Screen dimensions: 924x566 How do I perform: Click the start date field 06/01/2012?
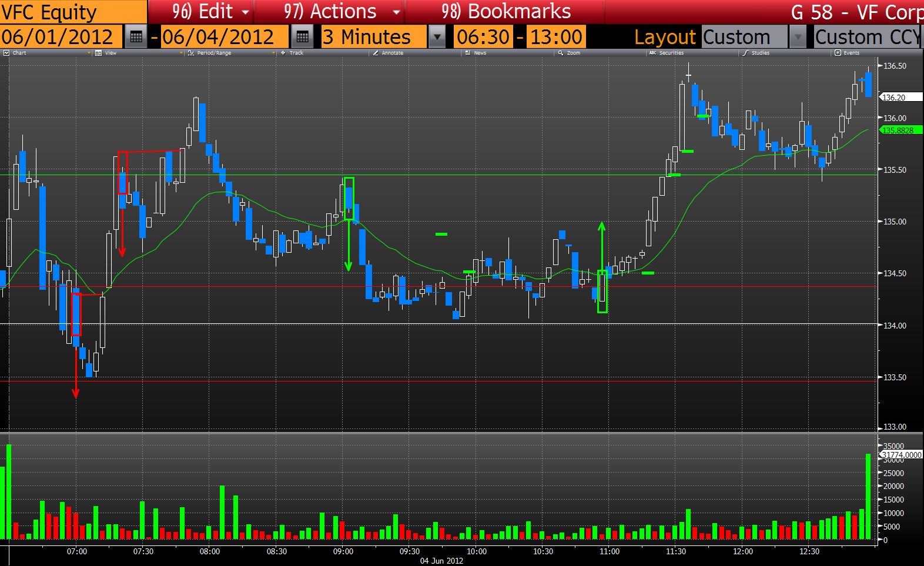(x=61, y=37)
